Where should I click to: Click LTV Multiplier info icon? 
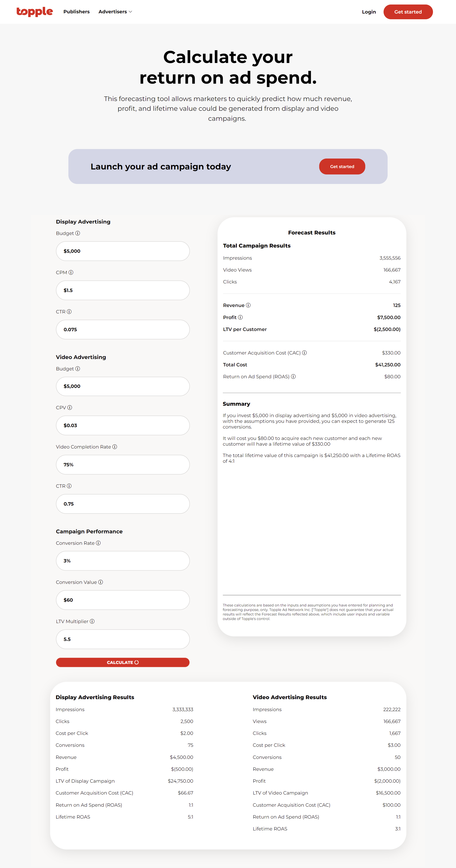[92, 621]
